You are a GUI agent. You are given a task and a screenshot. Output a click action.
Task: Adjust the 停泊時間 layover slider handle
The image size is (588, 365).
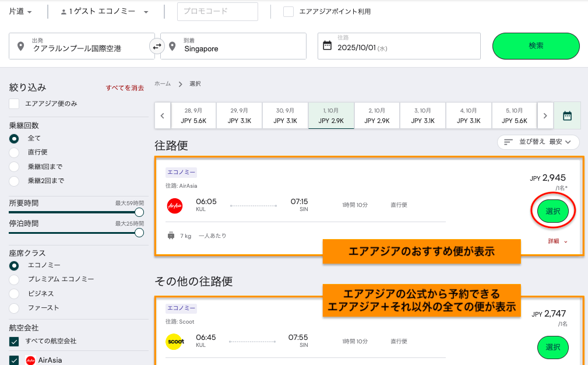click(139, 233)
